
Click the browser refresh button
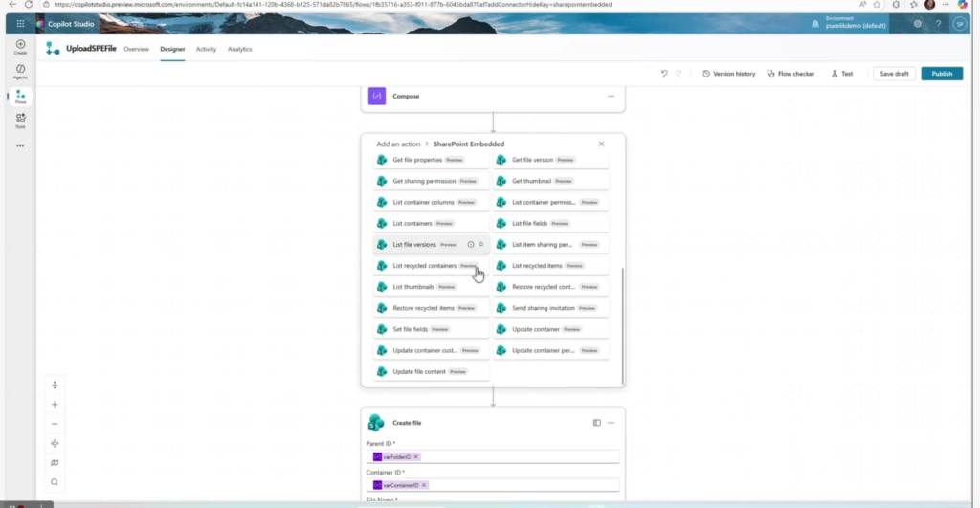pyautogui.click(x=28, y=5)
